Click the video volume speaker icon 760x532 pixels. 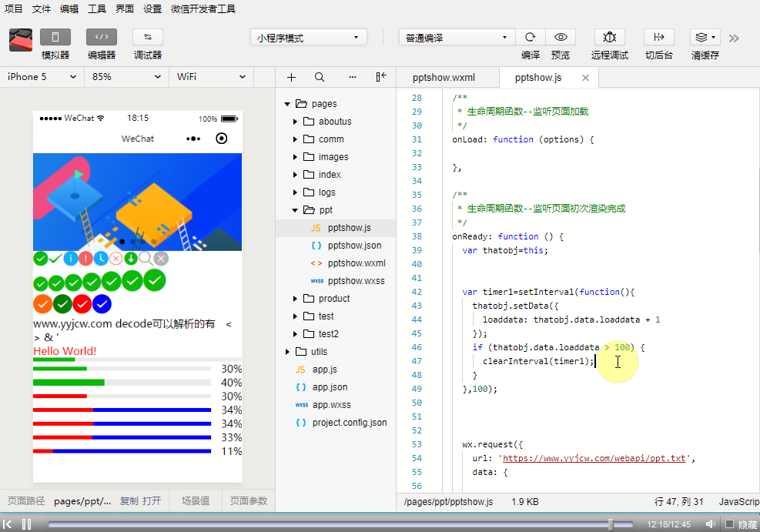(711, 524)
